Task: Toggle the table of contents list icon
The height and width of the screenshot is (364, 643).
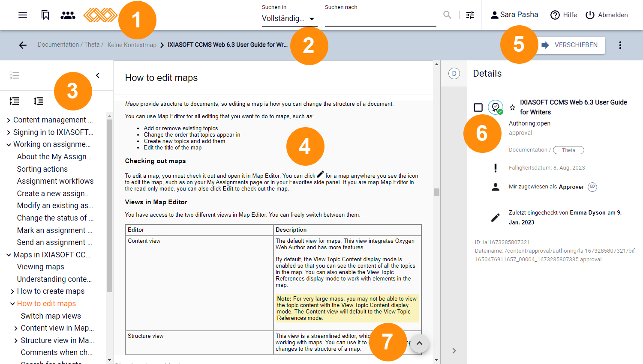Action: click(x=15, y=75)
